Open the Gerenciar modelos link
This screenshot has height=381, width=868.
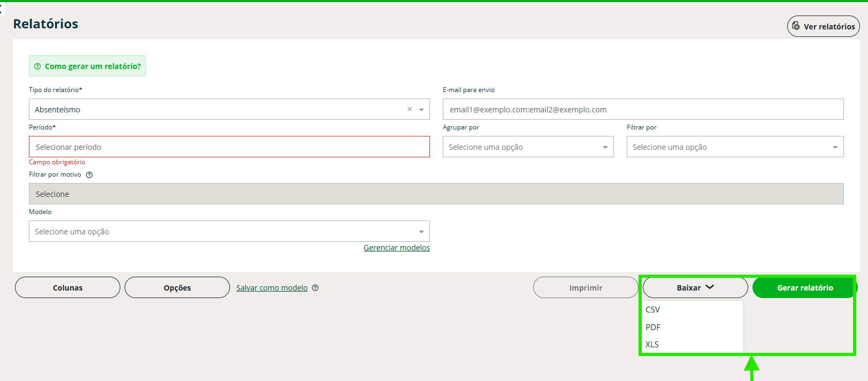pos(397,248)
